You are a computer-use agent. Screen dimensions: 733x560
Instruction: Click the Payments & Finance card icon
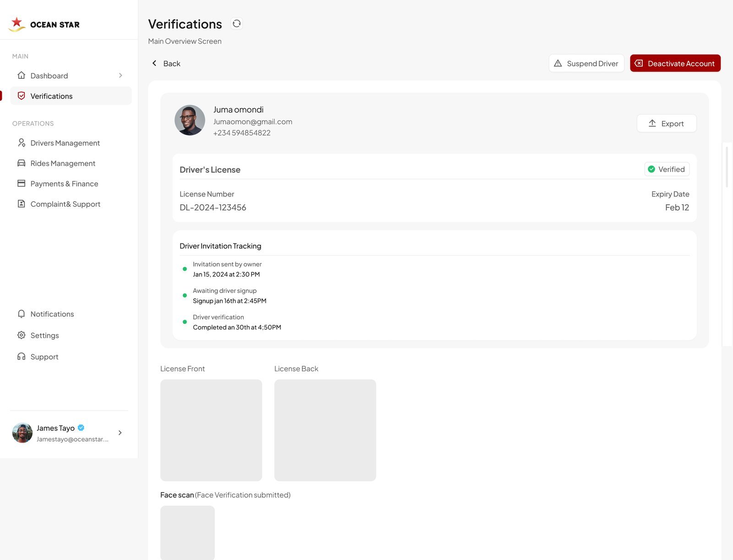21,183
